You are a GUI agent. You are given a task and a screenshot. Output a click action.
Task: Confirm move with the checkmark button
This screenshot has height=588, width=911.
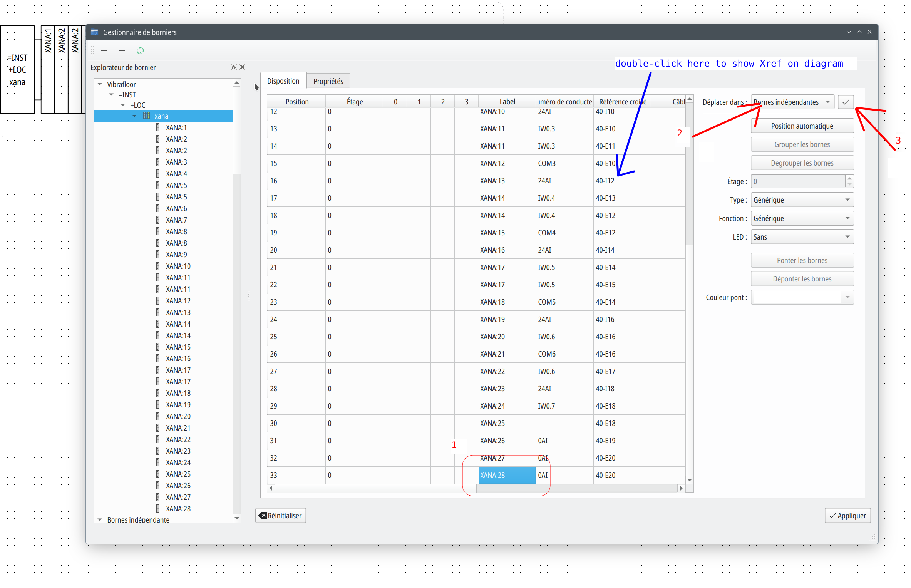pyautogui.click(x=846, y=102)
